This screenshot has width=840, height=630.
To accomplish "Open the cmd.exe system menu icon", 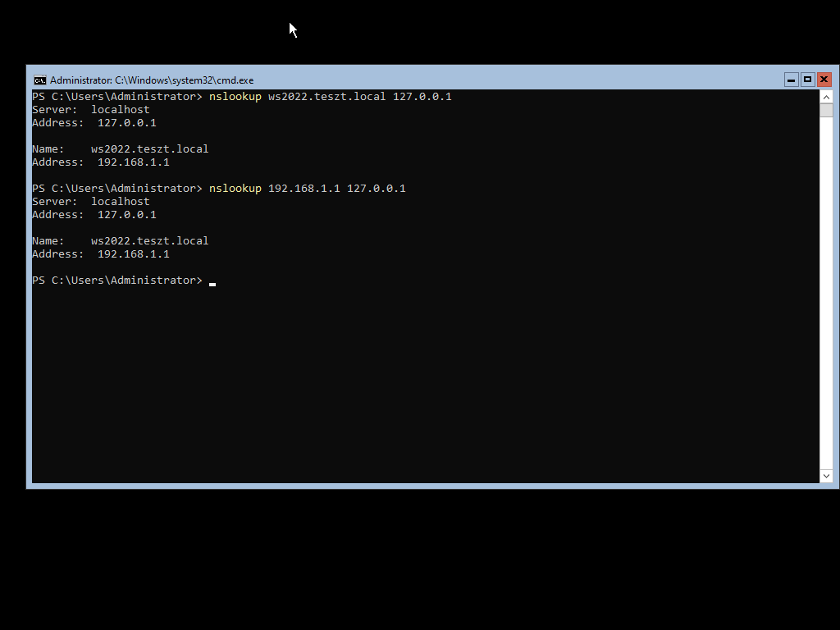I will click(x=39, y=80).
